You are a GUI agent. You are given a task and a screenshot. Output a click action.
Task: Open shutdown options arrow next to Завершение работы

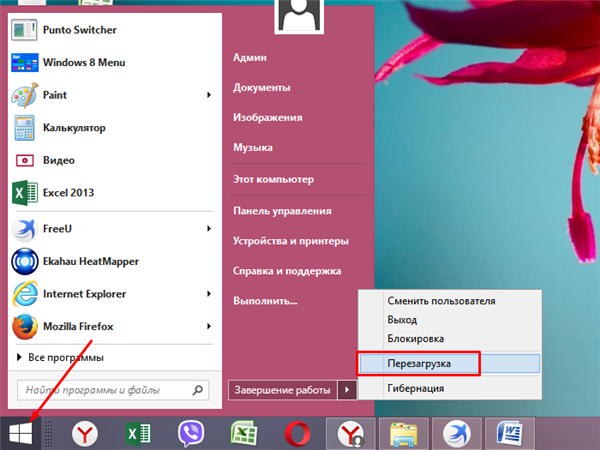click(347, 390)
